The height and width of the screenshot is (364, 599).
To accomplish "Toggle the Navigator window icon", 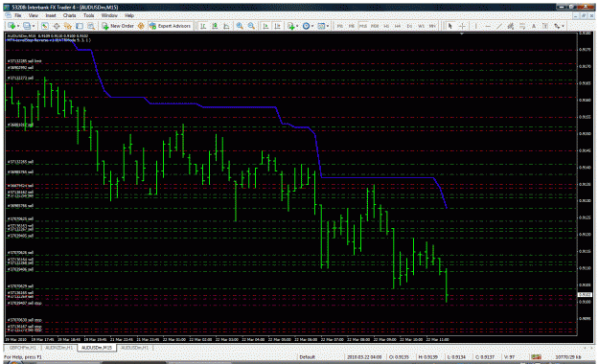I will [68, 26].
